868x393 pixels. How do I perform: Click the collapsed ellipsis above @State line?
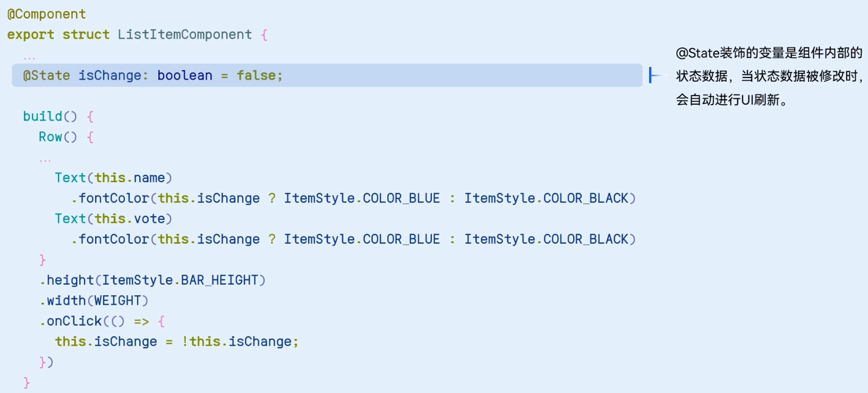point(29,57)
